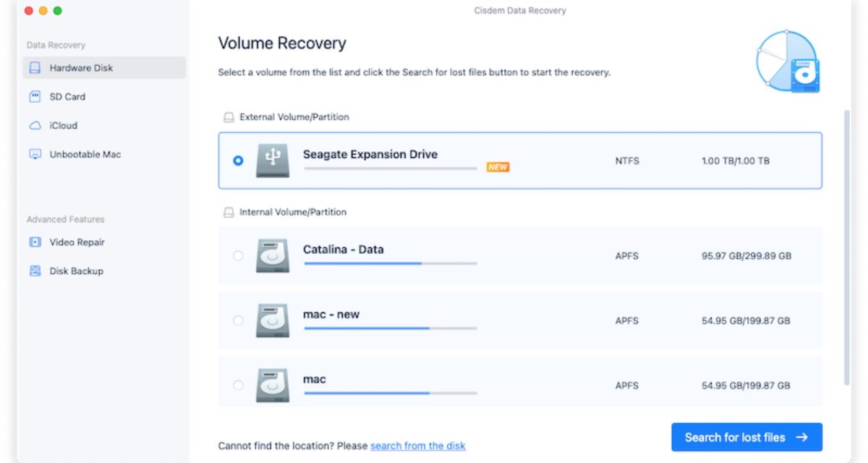Select the mac volume radio button
Image resolution: width=868 pixels, height=463 pixels.
[x=239, y=385]
